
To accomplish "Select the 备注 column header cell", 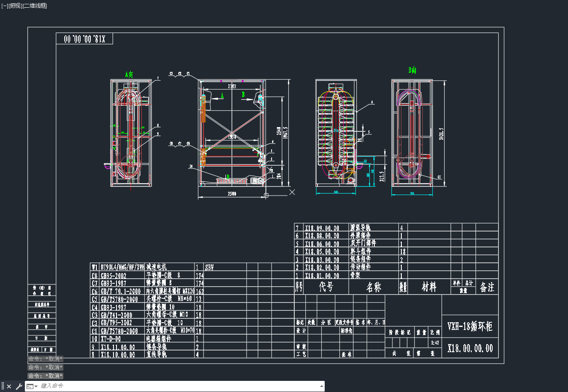I will [x=487, y=287].
